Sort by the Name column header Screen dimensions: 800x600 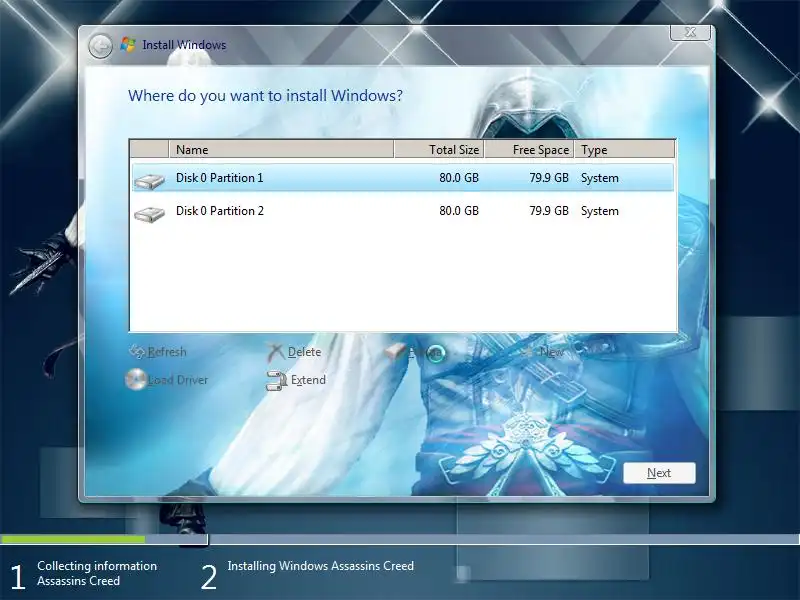[x=281, y=149]
